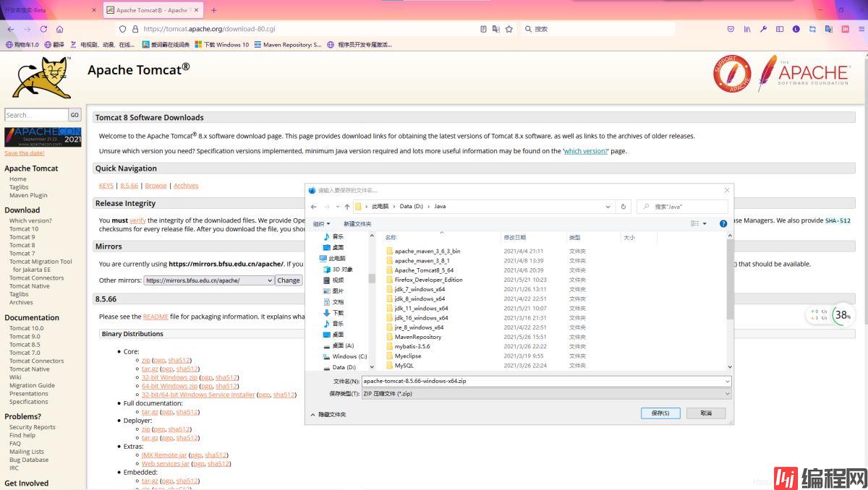The image size is (868, 490).
Task: Refresh the folder path in the save dialog
Action: click(x=624, y=207)
